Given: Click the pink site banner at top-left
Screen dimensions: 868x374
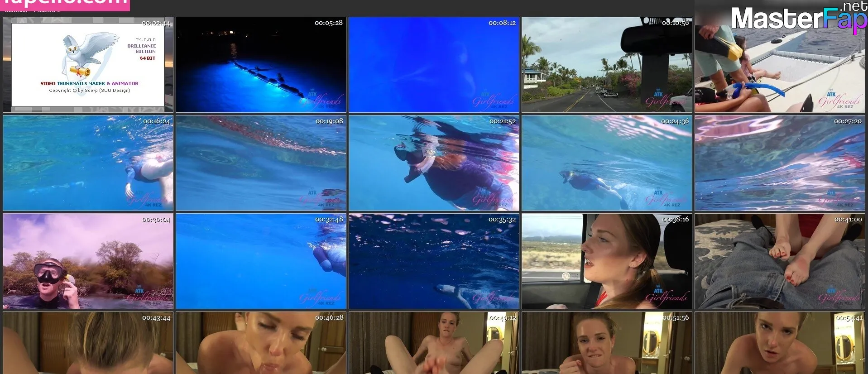Looking at the screenshot, I should pos(65,5).
